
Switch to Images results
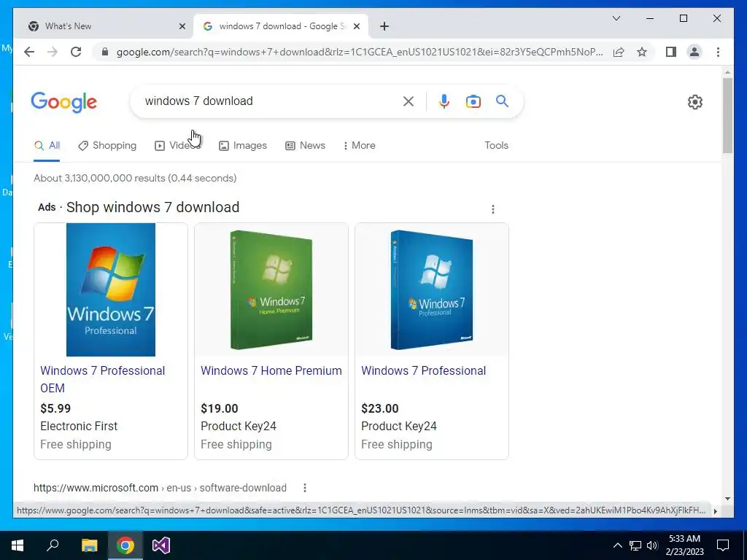(243, 145)
